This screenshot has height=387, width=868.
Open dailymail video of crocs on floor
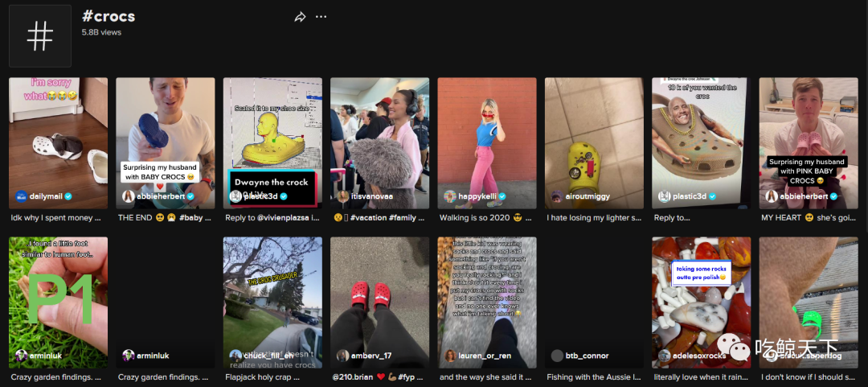[58, 143]
